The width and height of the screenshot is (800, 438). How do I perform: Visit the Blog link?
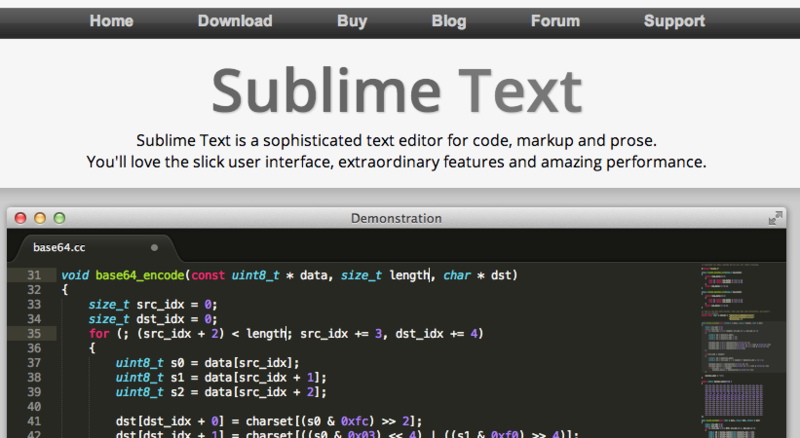[449, 21]
